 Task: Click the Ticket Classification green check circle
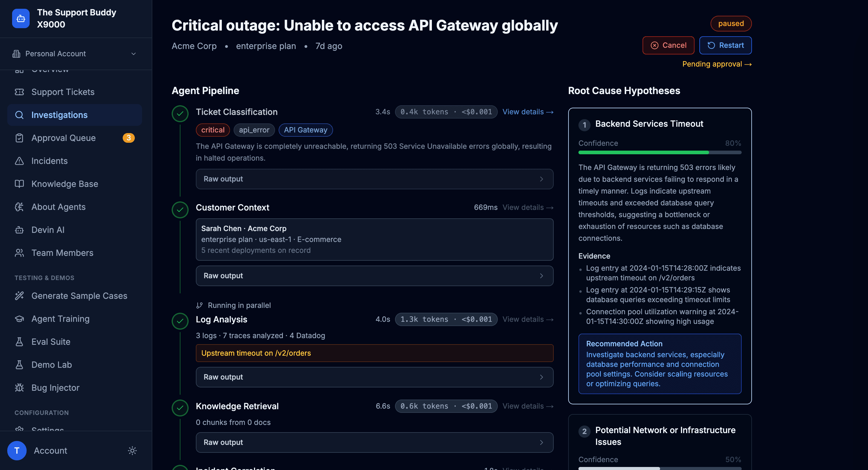pos(180,114)
